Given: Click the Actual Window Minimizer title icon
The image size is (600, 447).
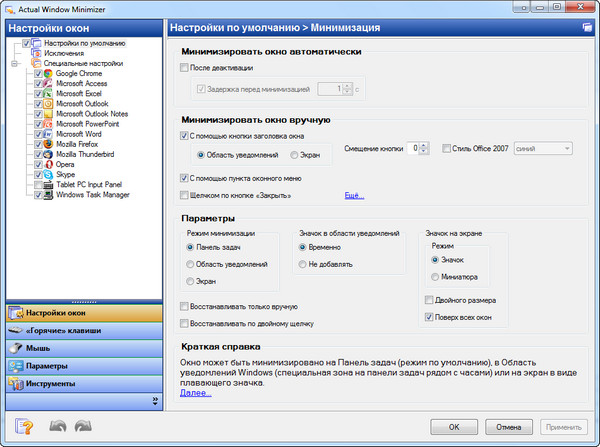Looking at the screenshot, I should [x=10, y=9].
